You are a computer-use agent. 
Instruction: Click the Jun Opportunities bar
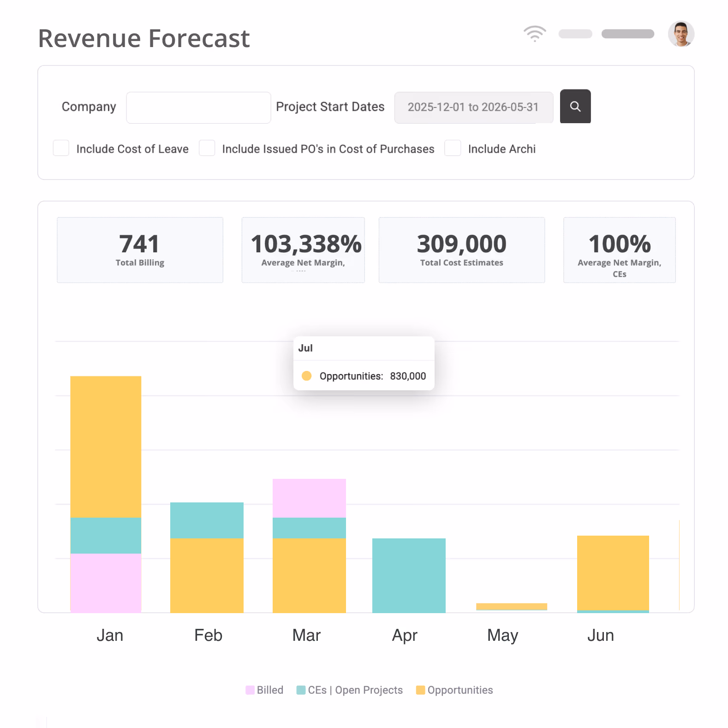coord(613,573)
